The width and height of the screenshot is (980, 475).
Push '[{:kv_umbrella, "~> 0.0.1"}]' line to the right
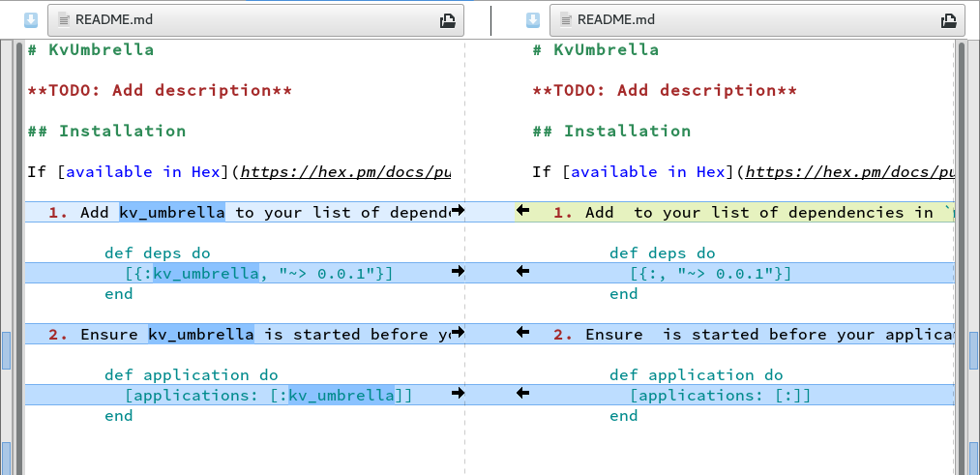tap(458, 271)
